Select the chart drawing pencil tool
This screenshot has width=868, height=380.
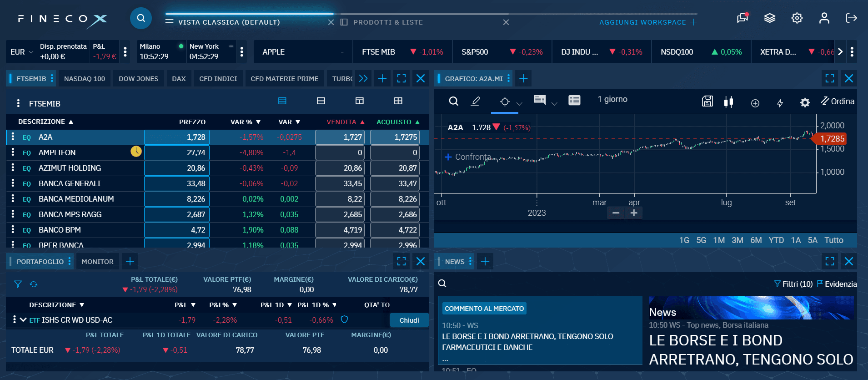[475, 101]
